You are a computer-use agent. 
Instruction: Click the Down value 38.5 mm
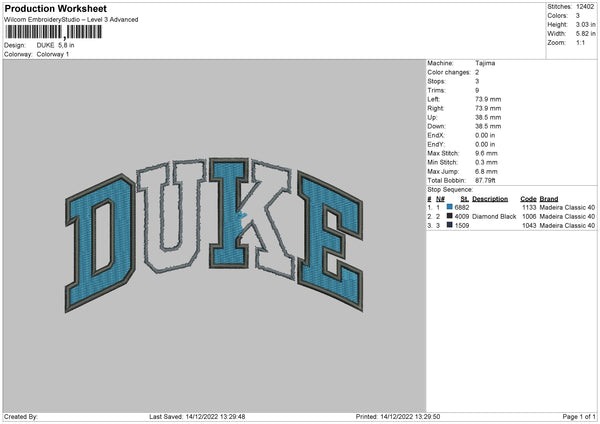tap(488, 126)
